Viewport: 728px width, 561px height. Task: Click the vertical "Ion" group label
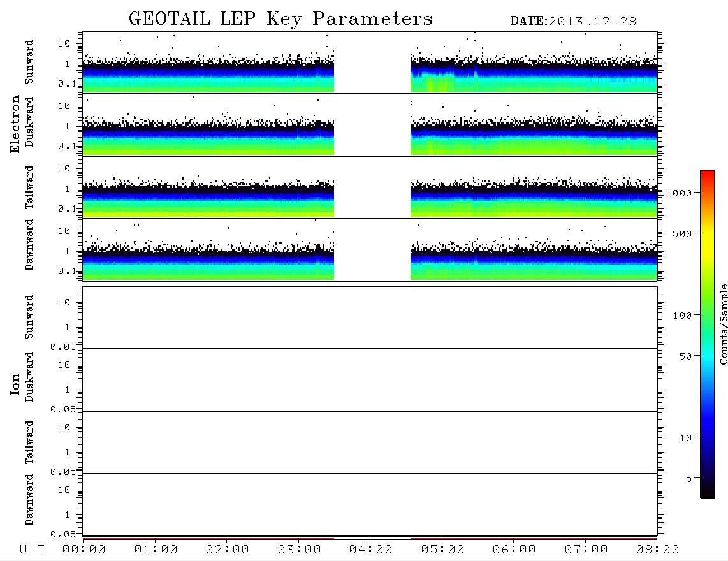15,384
